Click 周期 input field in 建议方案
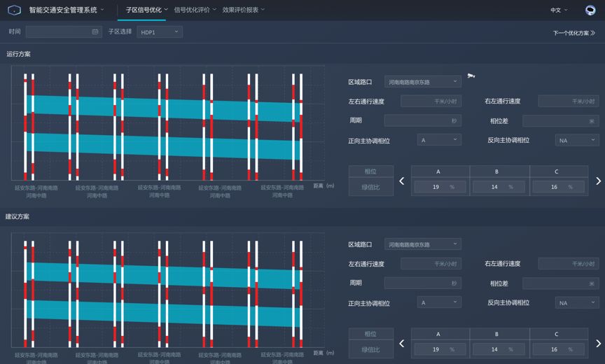Screen dimensions: 605x364 423,283
